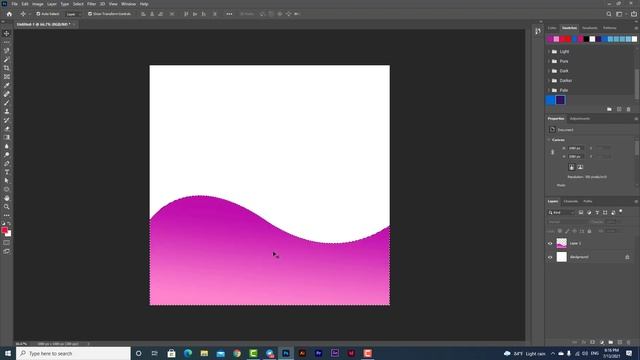Hide the Background layer eye icon
This screenshot has width=640, height=360.
click(x=550, y=257)
